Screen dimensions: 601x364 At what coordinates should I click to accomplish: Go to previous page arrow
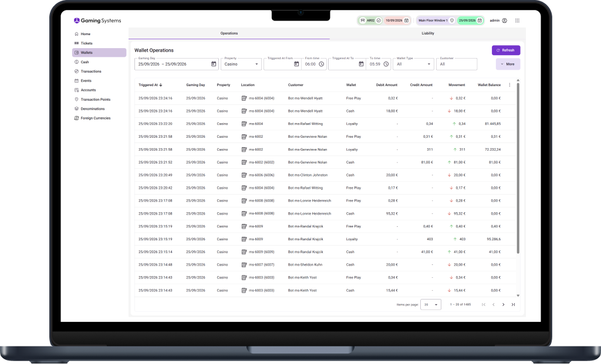pyautogui.click(x=493, y=305)
